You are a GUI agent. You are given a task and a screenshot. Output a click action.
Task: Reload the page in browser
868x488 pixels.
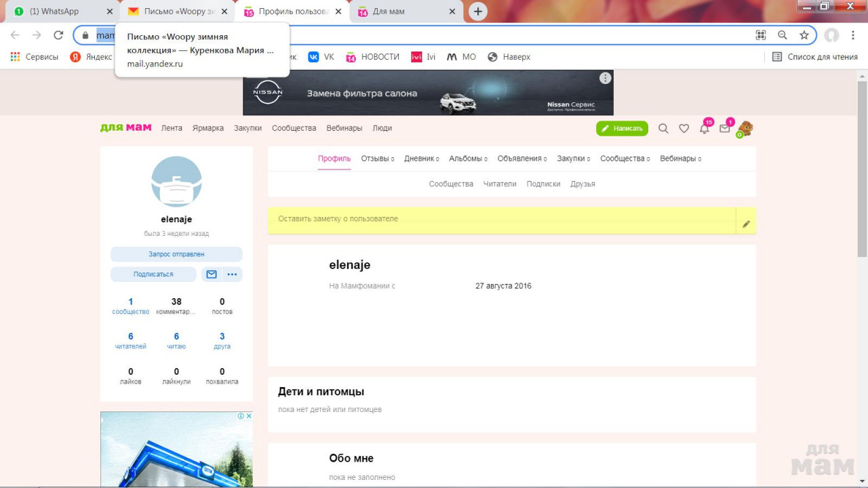[x=58, y=35]
